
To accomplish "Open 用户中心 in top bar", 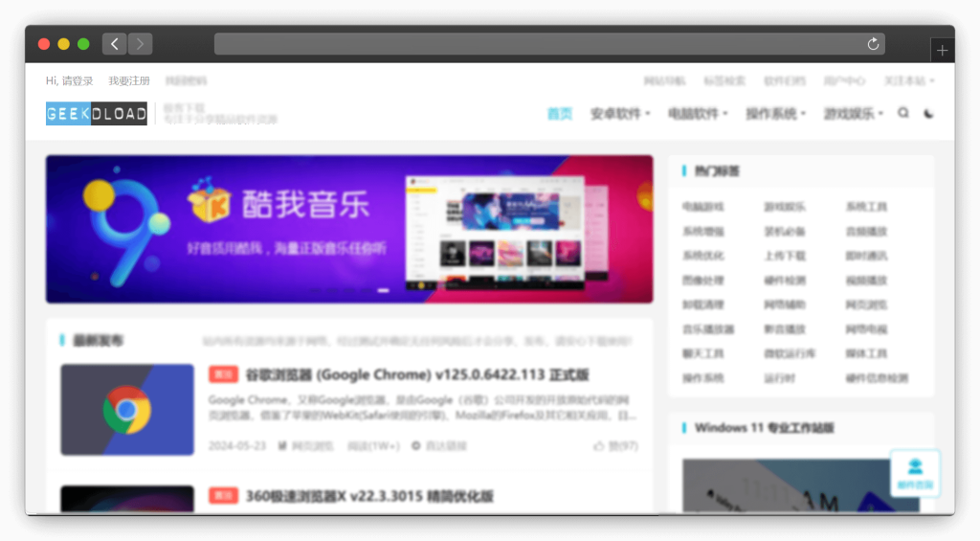I will (x=844, y=80).
